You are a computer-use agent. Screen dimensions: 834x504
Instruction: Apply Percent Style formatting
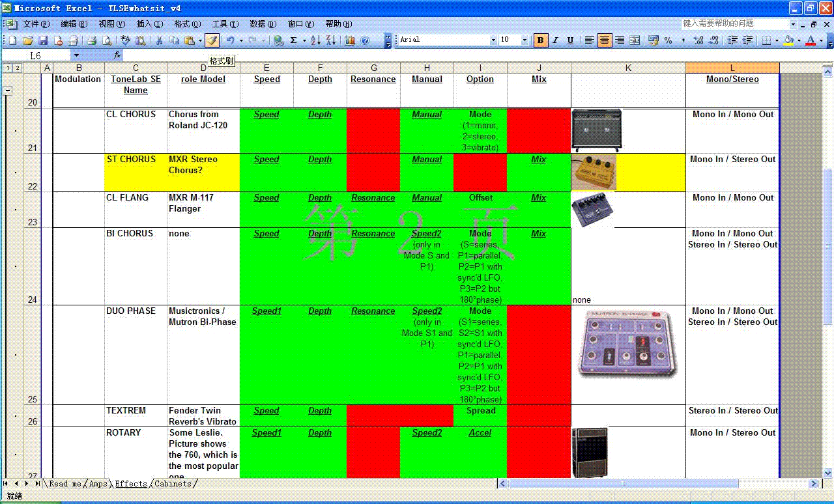pyautogui.click(x=668, y=40)
